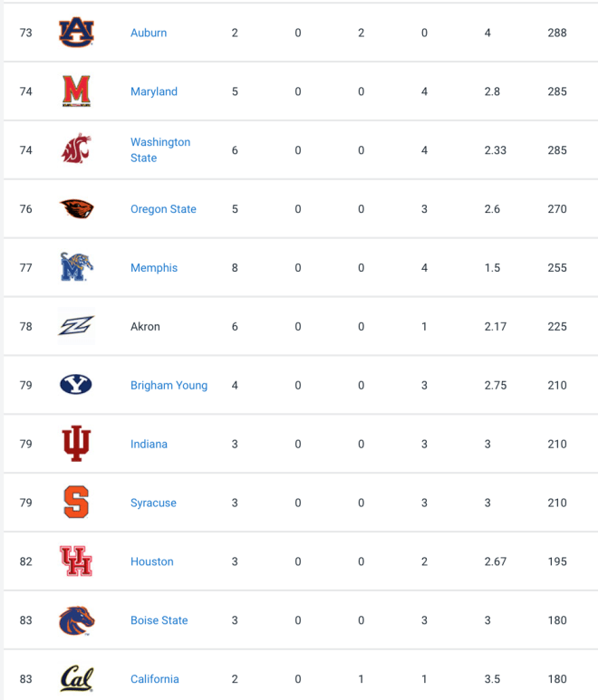Click the Brigham Young Y logo
Screen dimensions: 598x700
pos(76,384)
